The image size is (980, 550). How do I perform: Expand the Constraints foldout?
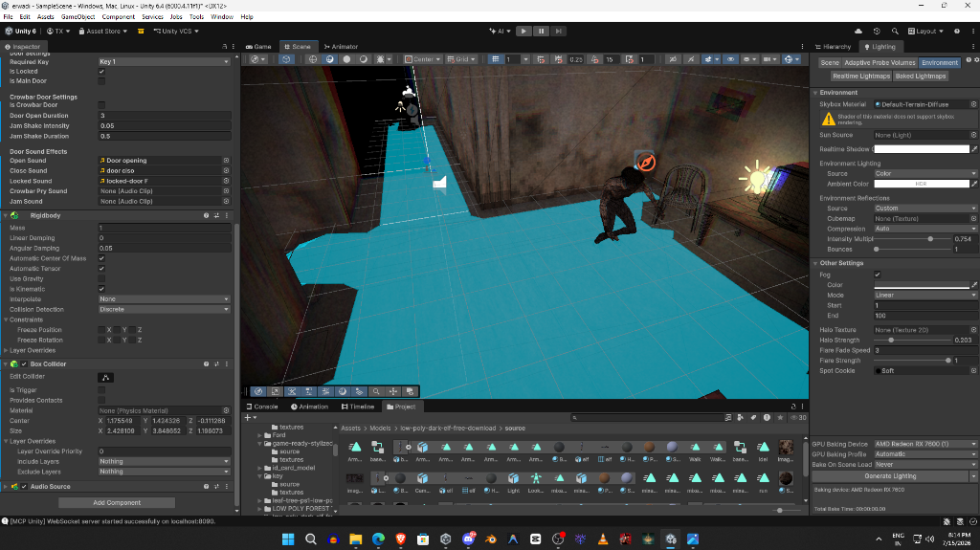[x=6, y=320]
